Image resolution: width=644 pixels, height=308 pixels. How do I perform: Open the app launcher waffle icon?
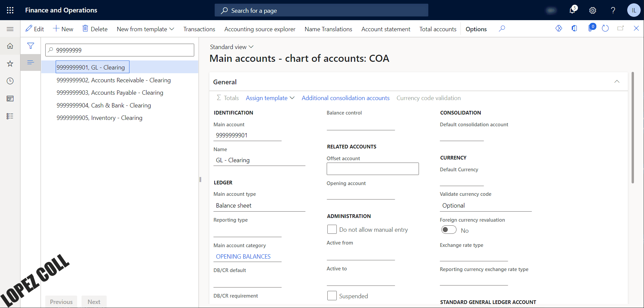click(10, 10)
